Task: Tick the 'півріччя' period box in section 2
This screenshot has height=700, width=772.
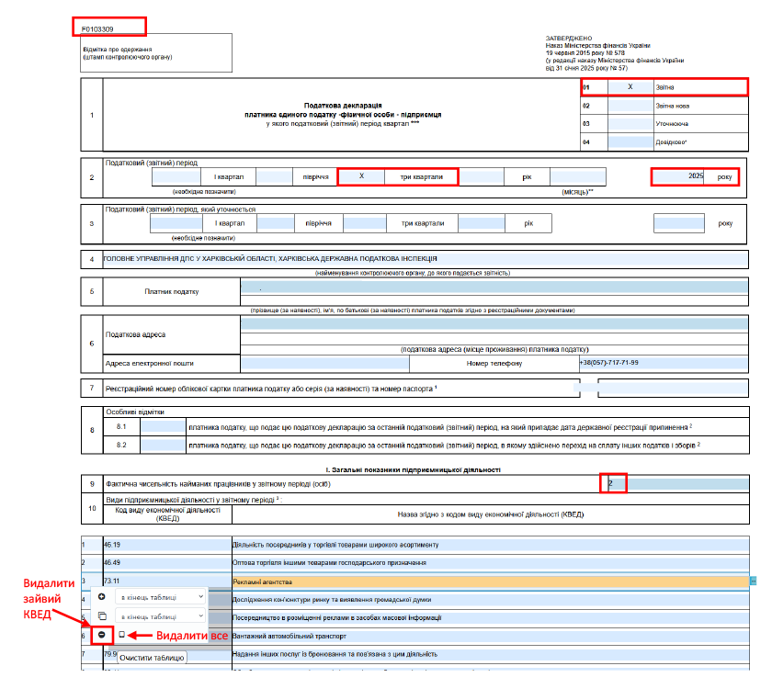Action: tap(274, 176)
